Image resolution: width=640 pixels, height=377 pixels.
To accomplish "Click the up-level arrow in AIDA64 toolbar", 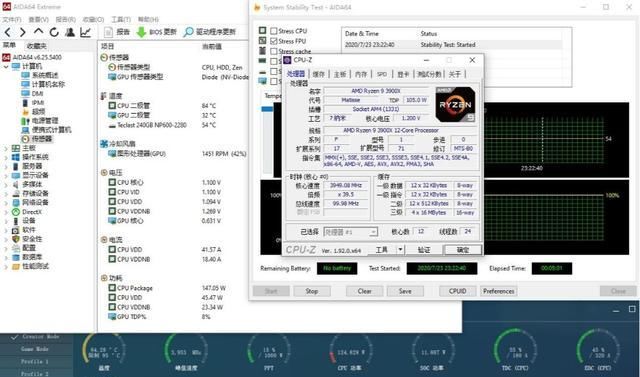I will coord(38,31).
